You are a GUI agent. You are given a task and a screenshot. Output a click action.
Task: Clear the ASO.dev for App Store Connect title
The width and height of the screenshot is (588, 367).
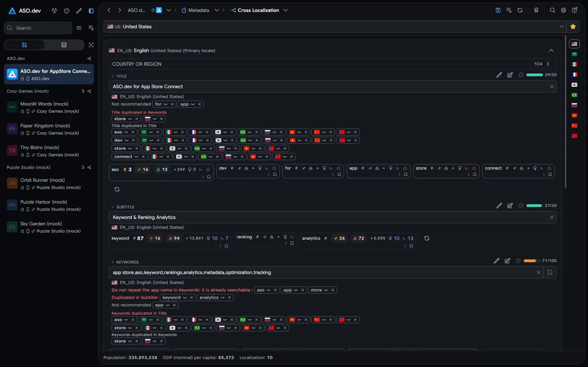pyautogui.click(x=552, y=87)
